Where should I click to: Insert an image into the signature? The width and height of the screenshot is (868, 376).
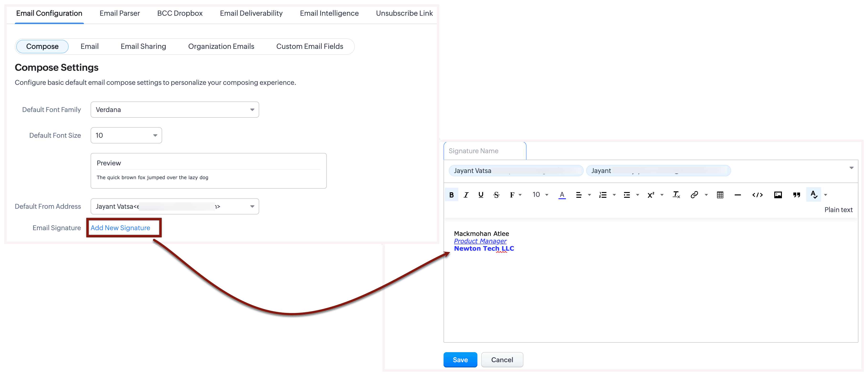778,195
